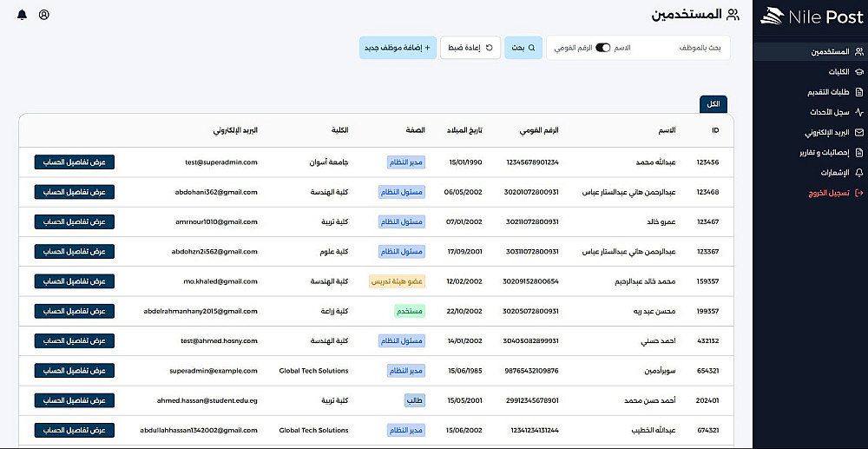Click the email ahmed.hassan@student.edu.eg

207,400
